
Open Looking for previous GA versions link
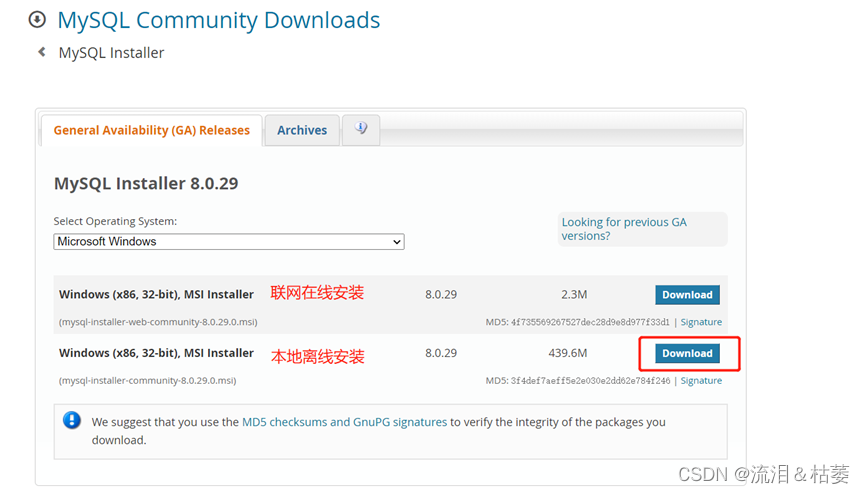point(624,229)
